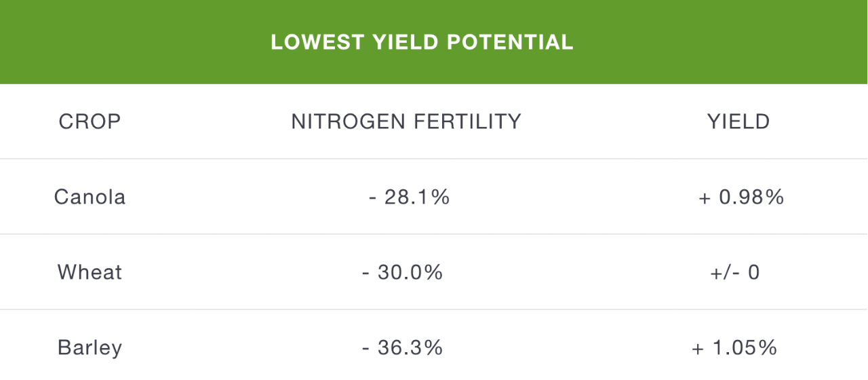Image resolution: width=868 pixels, height=380 pixels.
Task: Select the YIELD column header
Action: (x=738, y=121)
